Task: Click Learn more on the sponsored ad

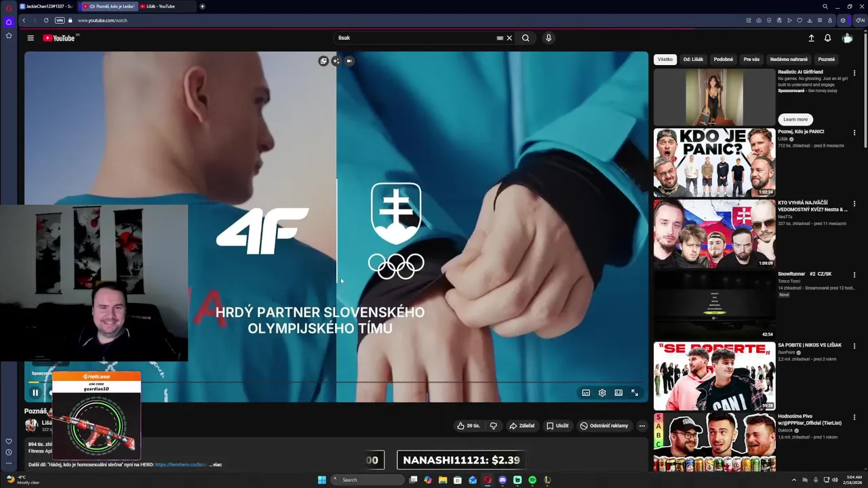Action: point(795,119)
